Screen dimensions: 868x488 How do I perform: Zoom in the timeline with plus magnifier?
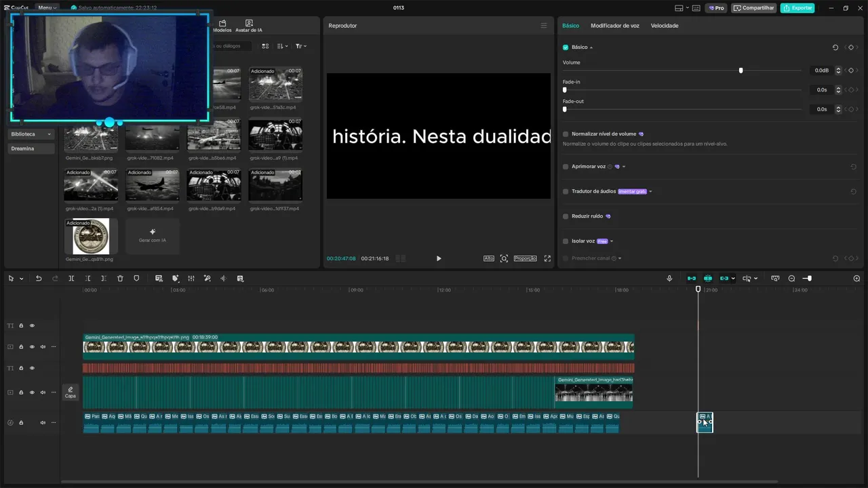856,279
